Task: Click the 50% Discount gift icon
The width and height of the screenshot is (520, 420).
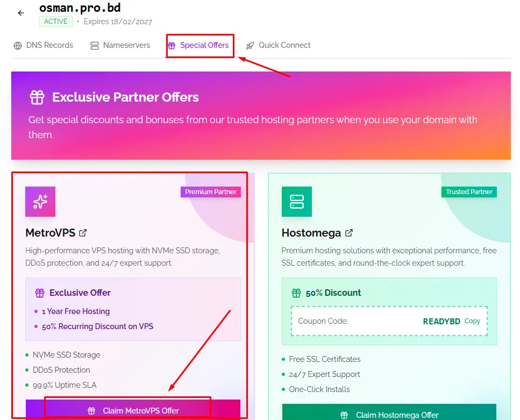Action: click(x=296, y=293)
